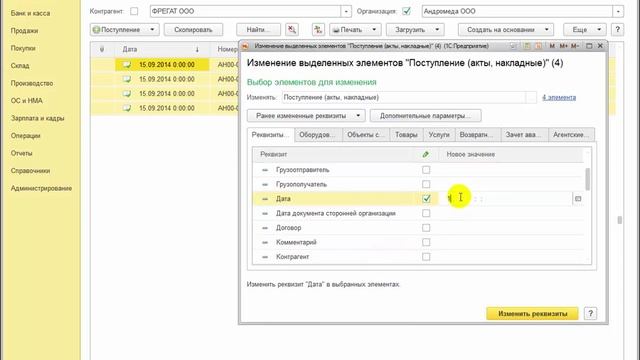Open the 4 элемента link
640x360 pixels.
(559, 98)
